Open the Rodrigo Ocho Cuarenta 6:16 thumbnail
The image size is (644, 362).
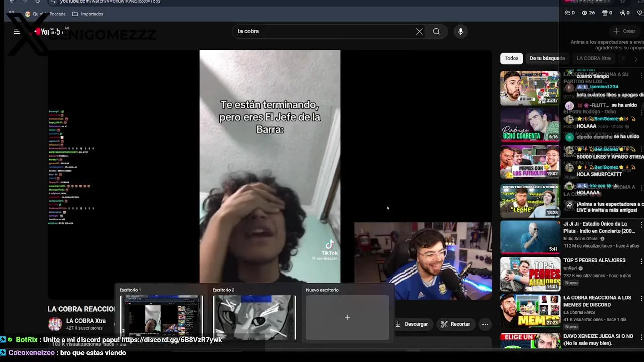tap(529, 125)
